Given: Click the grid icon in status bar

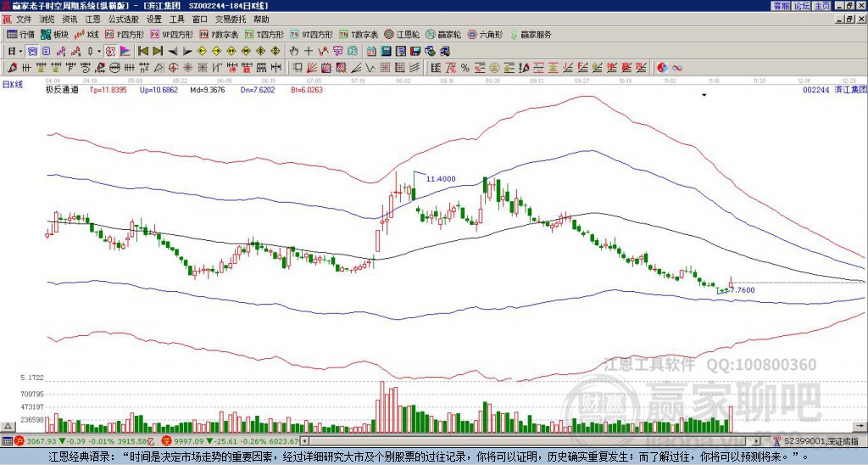Looking at the screenshot, I should tap(7, 441).
